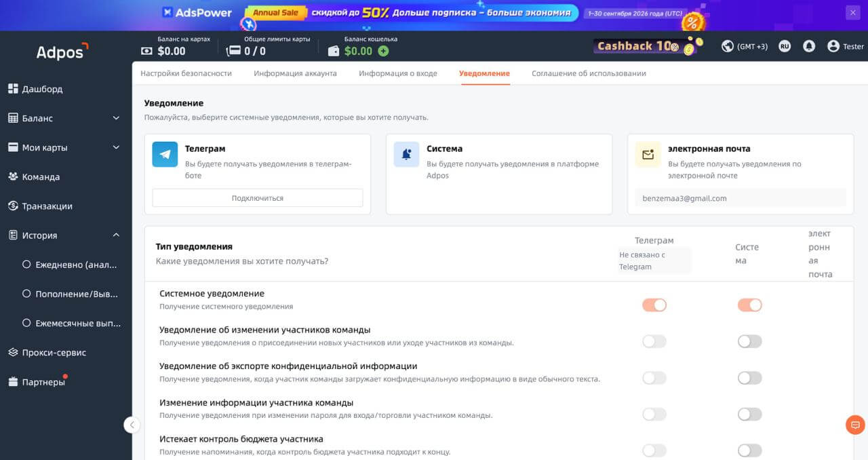Viewport: 868px width, 460px height.
Task: Toggle Telegram switch for изменении участников команды
Action: click(654, 341)
